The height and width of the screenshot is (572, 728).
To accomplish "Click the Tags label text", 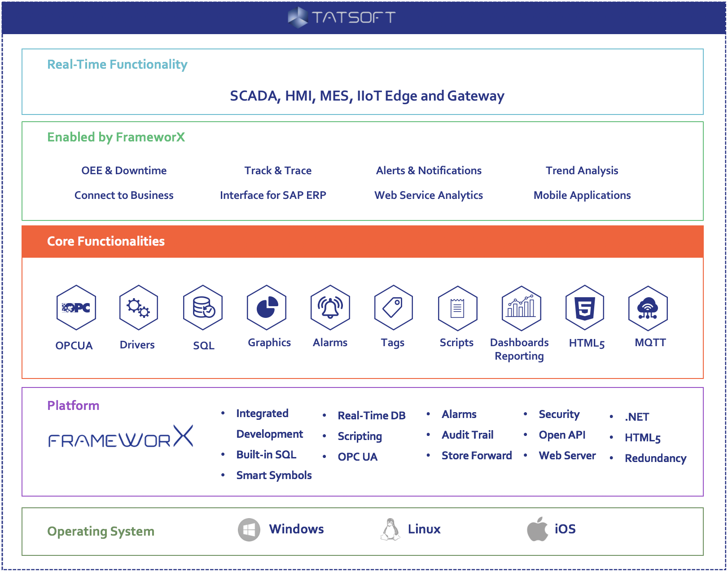I will [x=392, y=343].
